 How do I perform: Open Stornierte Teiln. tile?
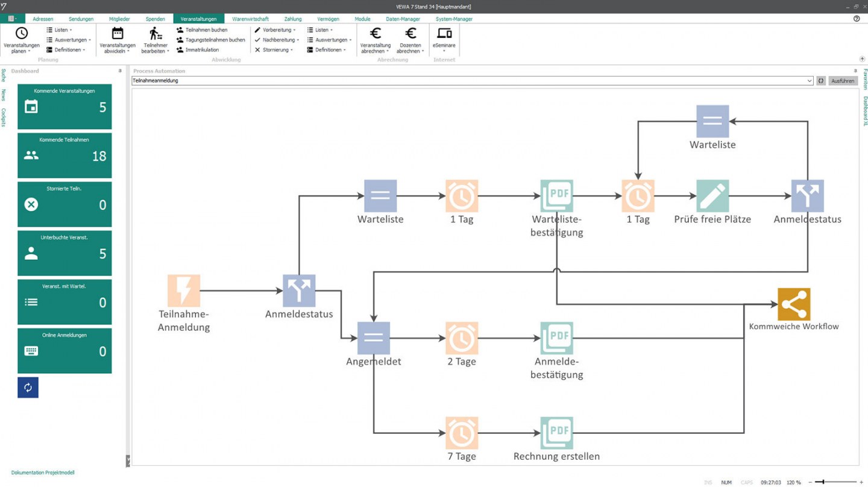click(x=64, y=204)
